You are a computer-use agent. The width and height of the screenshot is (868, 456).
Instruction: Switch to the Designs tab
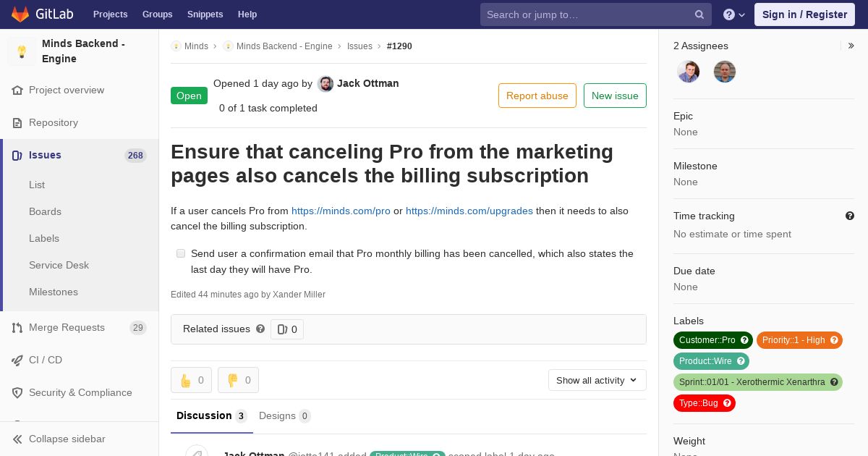(x=285, y=415)
